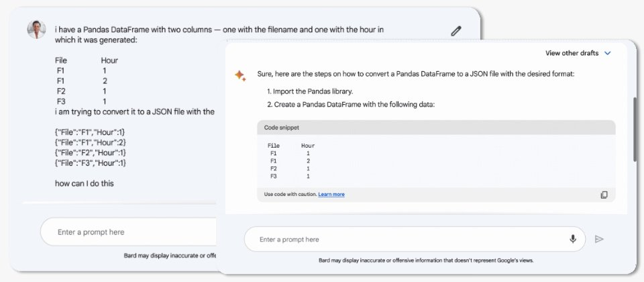Click the back Enter a prompt here field
This screenshot has height=282, width=644.
click(129, 232)
